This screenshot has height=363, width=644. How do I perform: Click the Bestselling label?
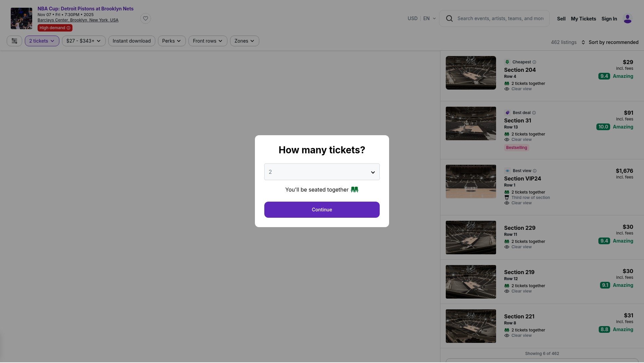click(517, 148)
